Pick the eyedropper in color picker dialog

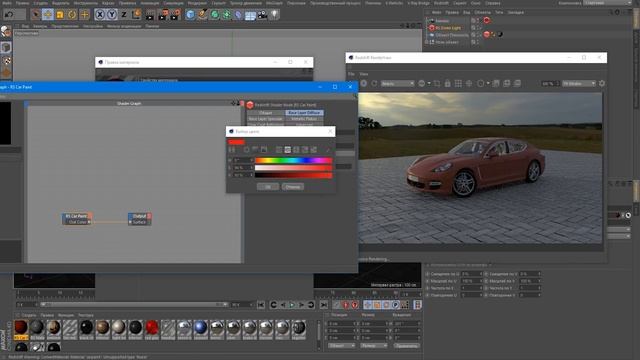(327, 150)
